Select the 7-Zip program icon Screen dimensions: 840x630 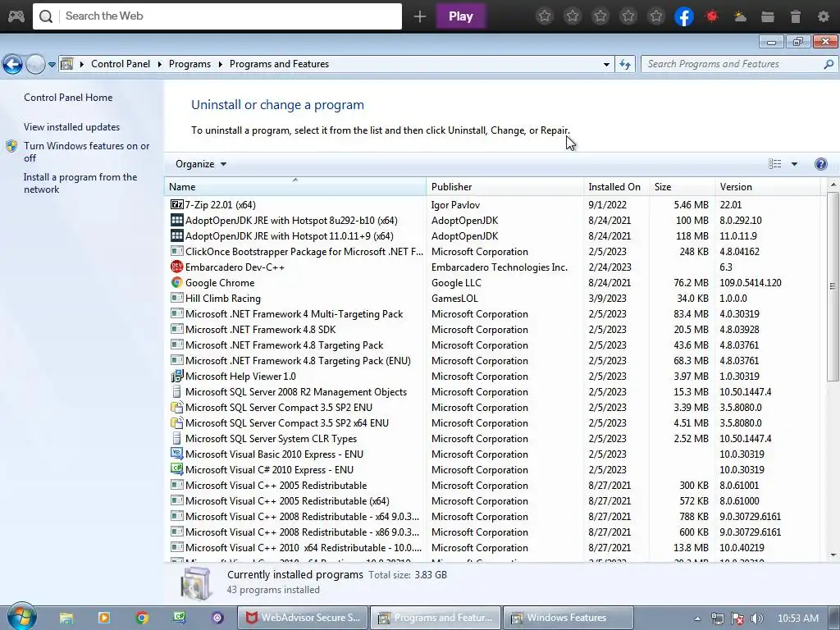[176, 204]
